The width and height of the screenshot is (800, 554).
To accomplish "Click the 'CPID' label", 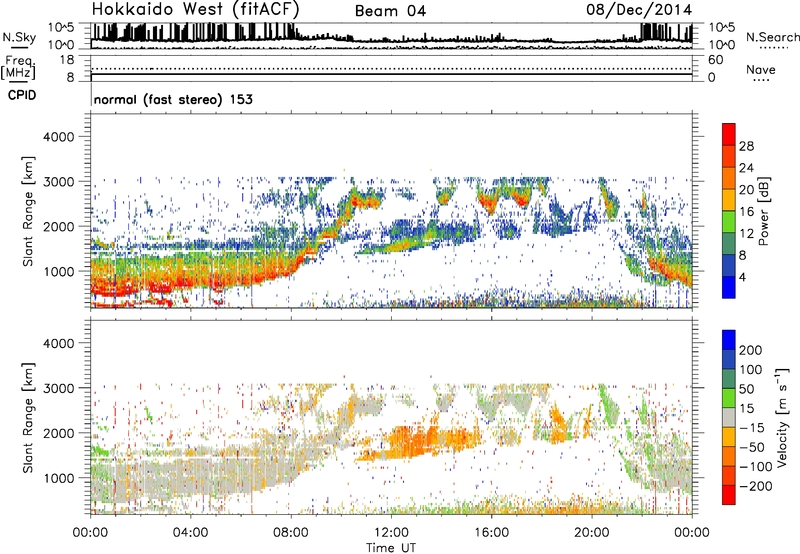I will [x=22, y=95].
